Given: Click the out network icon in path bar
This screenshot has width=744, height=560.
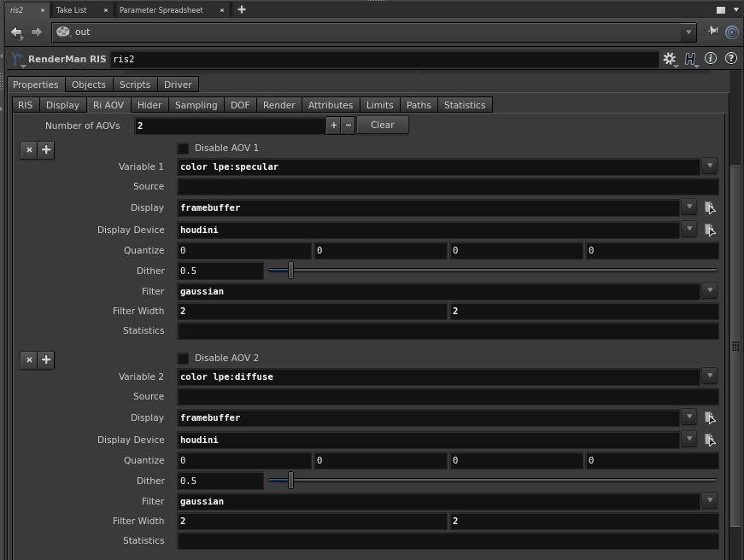Looking at the screenshot, I should point(62,32).
